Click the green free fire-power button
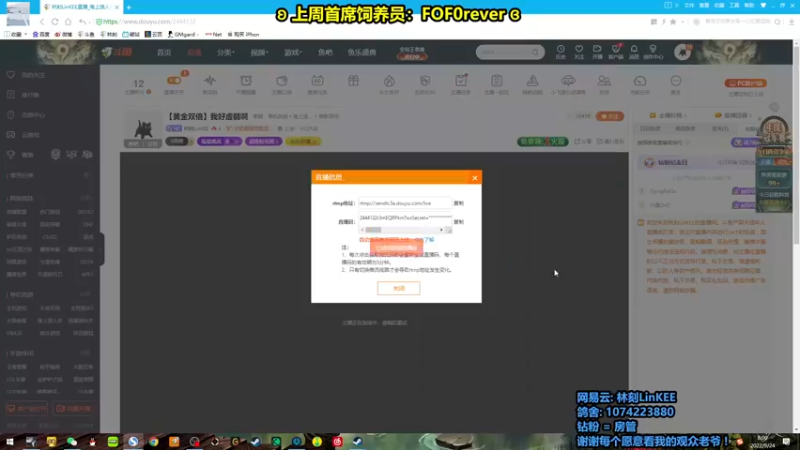The height and width of the screenshot is (450, 800). click(542, 141)
